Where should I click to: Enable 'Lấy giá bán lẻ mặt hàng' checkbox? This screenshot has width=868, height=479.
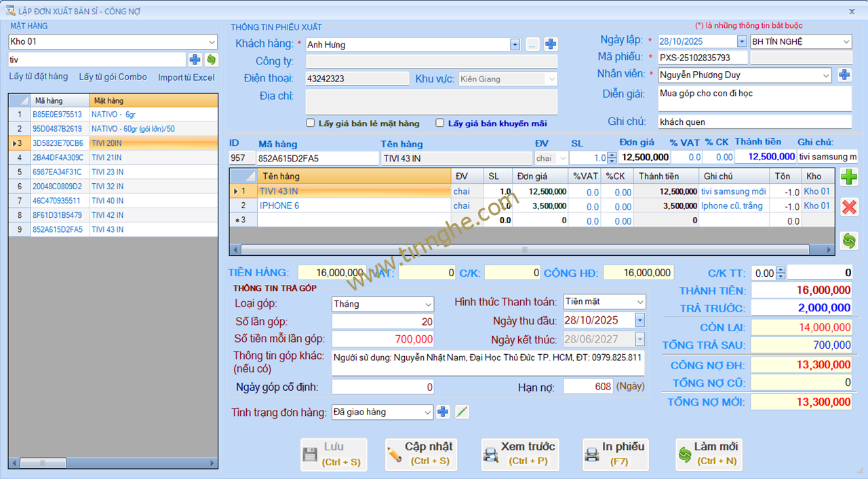311,123
